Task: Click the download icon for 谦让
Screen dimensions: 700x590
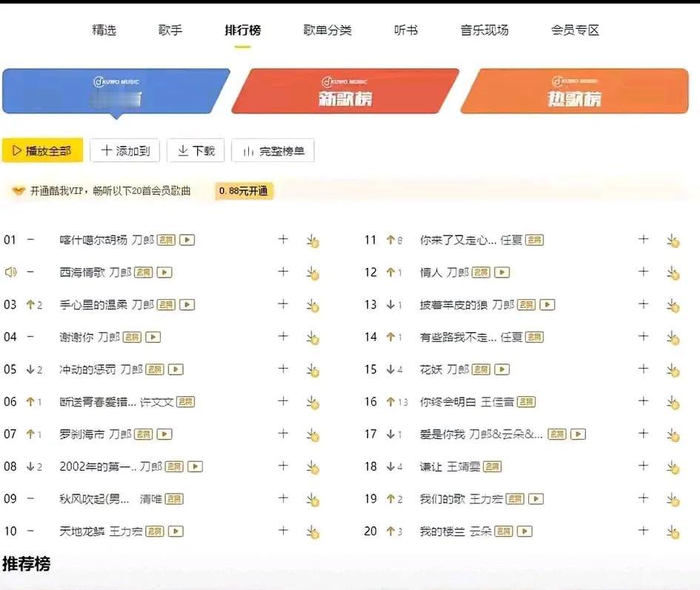Action: tap(673, 467)
